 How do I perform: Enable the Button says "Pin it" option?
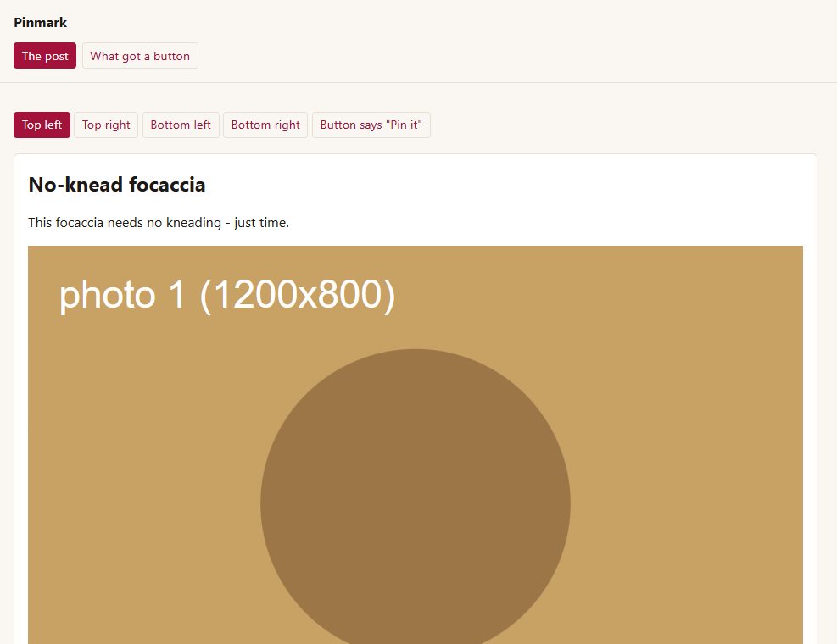371,125
